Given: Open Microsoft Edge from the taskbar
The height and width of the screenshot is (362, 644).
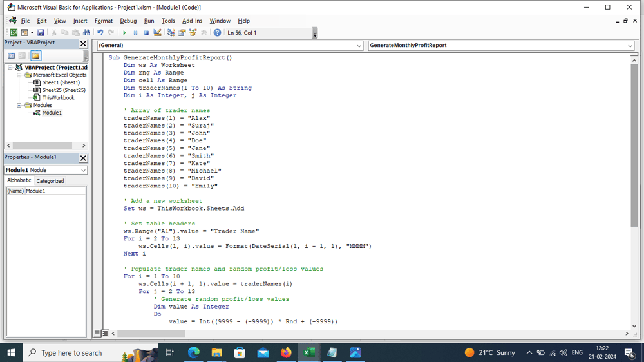Looking at the screenshot, I should pyautogui.click(x=193, y=352).
